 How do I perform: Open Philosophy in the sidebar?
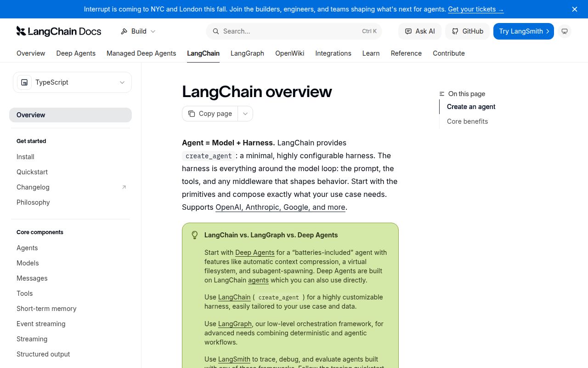click(x=70, y=202)
